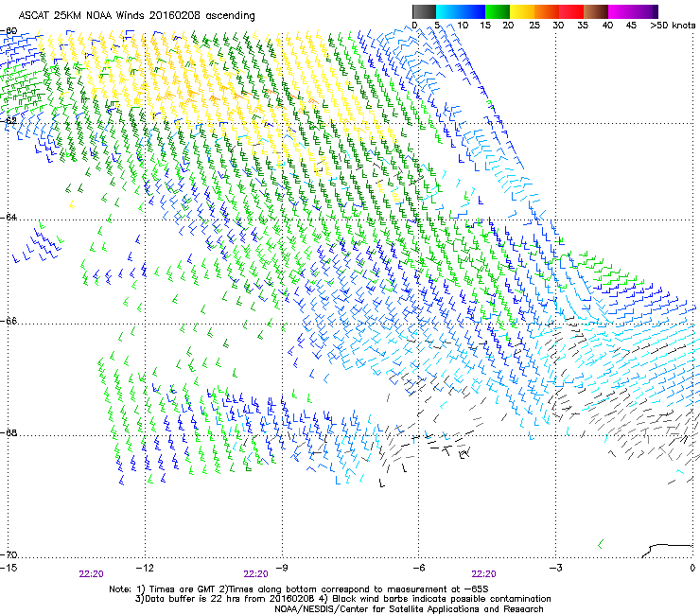Screen dimensions: 700x615
Task: Click the black coastline outline near -70 latitude
Action: (667, 551)
